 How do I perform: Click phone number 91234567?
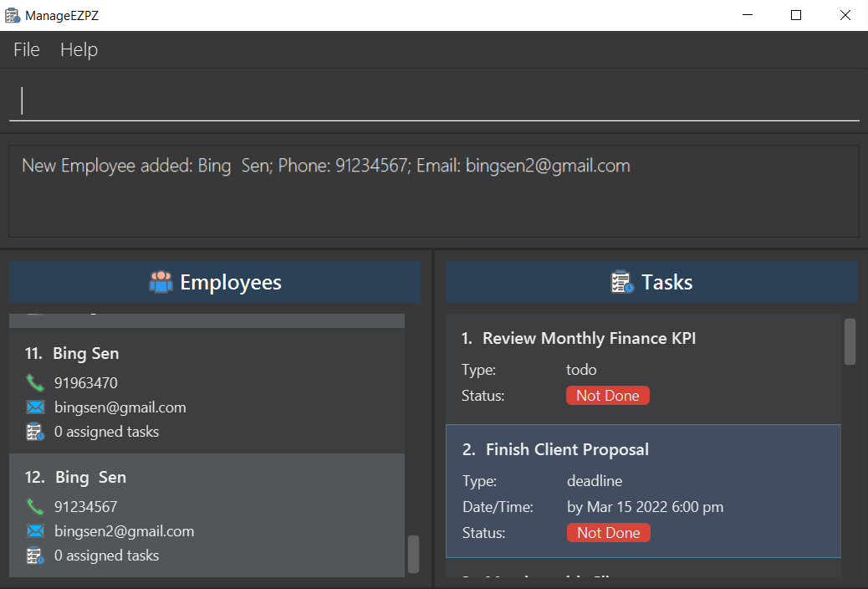click(86, 506)
